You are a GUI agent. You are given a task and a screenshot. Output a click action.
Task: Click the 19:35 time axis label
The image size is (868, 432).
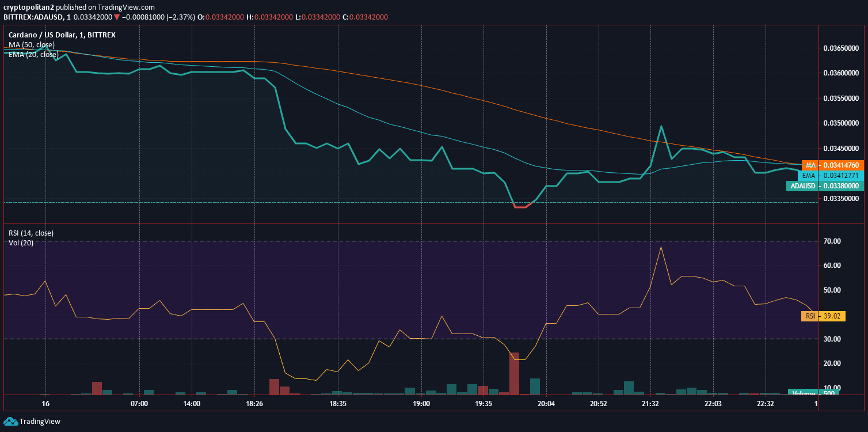click(x=483, y=404)
